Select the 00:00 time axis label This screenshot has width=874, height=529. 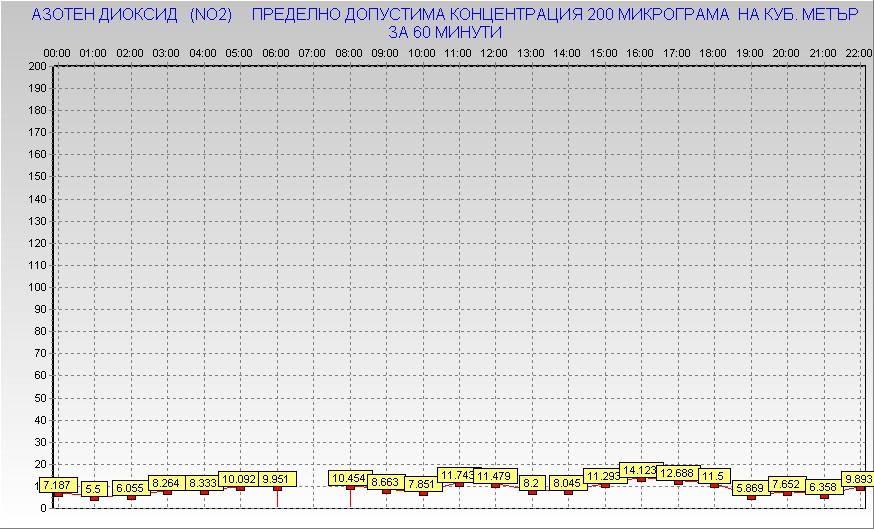[x=57, y=52]
